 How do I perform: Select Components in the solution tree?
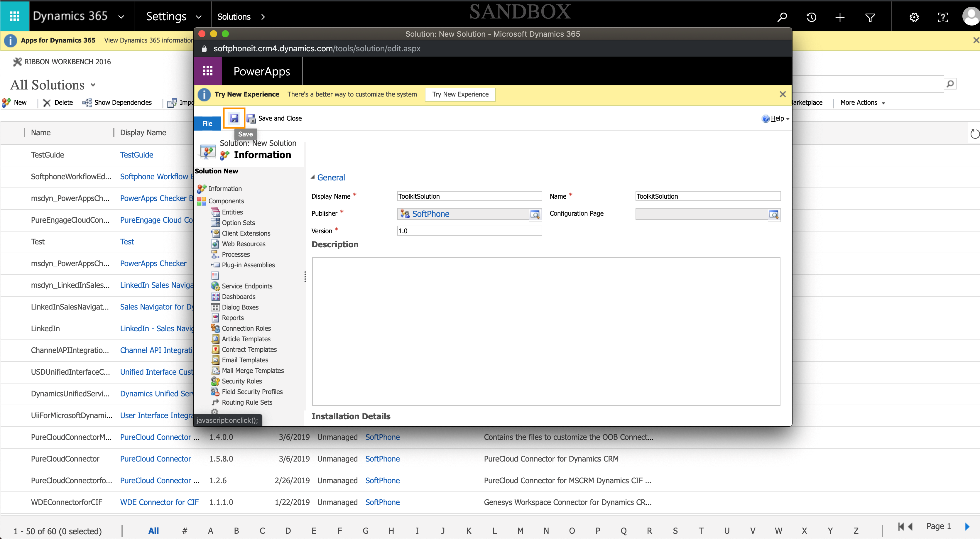226,201
